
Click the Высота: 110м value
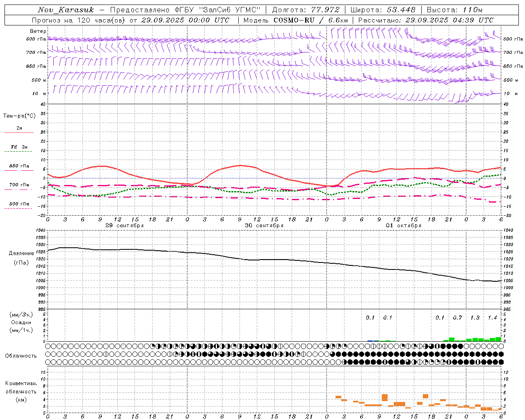click(454, 10)
